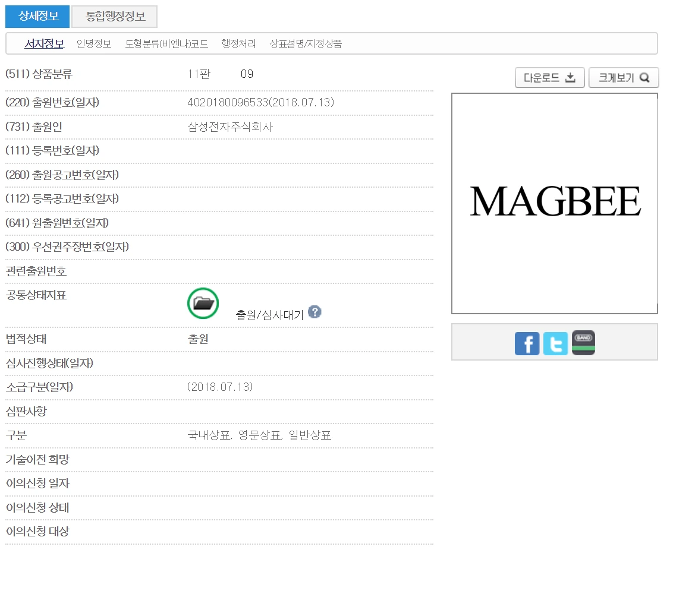Click the 11판 edition text
This screenshot has width=692, height=616.
pyautogui.click(x=199, y=74)
